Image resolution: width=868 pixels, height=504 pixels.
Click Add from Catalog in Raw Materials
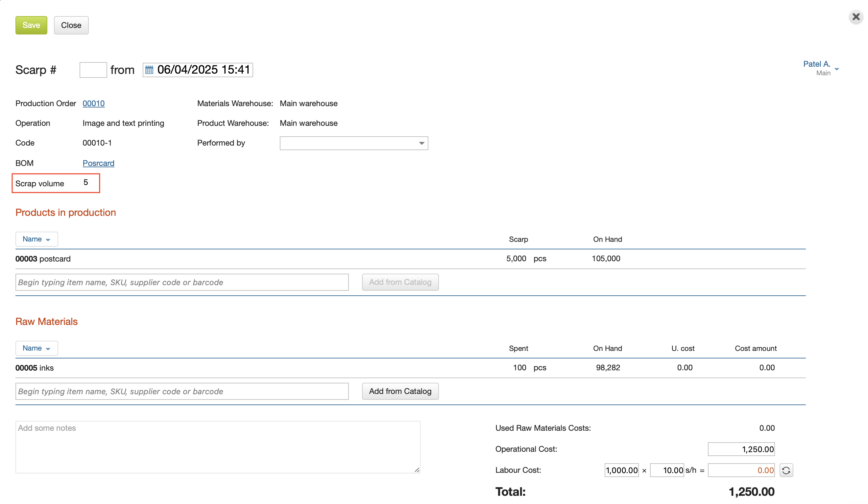400,391
